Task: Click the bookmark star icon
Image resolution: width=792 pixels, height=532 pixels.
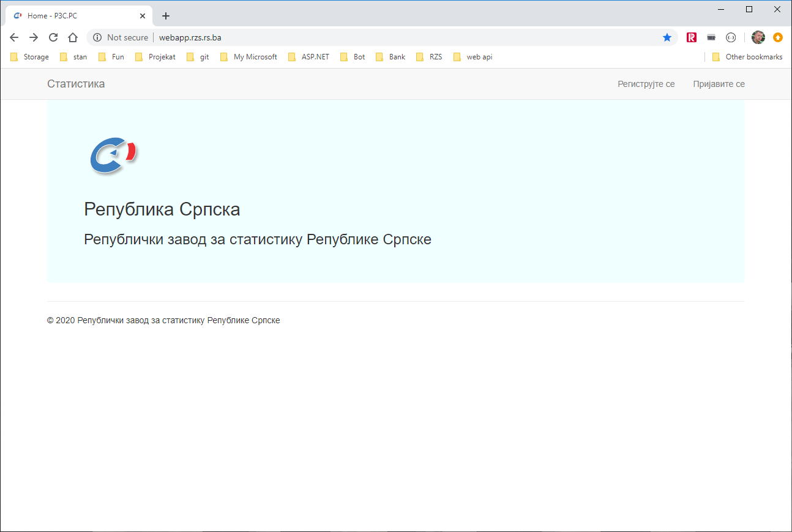Action: point(667,37)
